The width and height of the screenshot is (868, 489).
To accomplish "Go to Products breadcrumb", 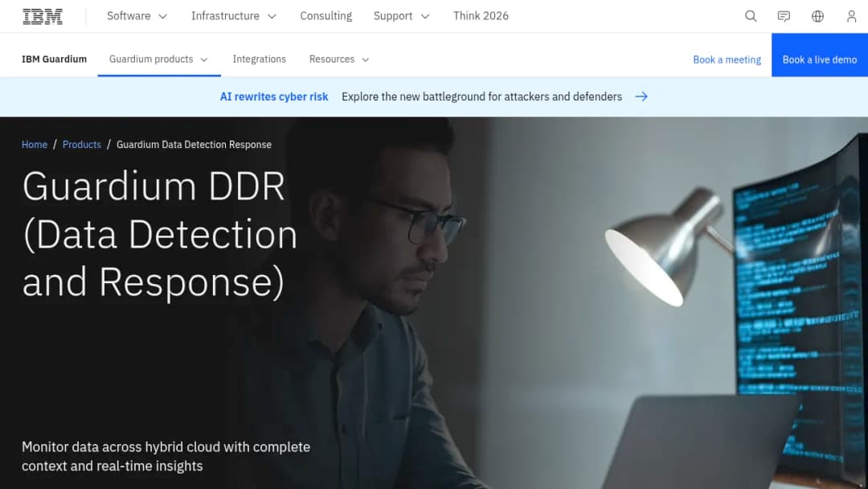I will click(x=82, y=145).
